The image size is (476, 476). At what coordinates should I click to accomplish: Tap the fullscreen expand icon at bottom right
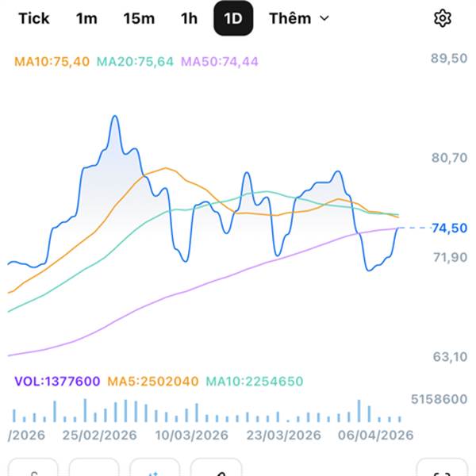441,469
